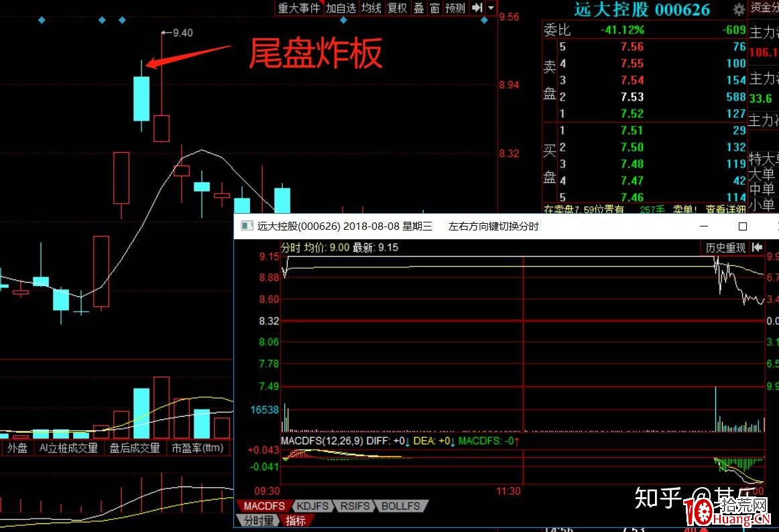The height and width of the screenshot is (532, 779).
Task: Open the 指标 indicators tab
Action: pos(296,520)
